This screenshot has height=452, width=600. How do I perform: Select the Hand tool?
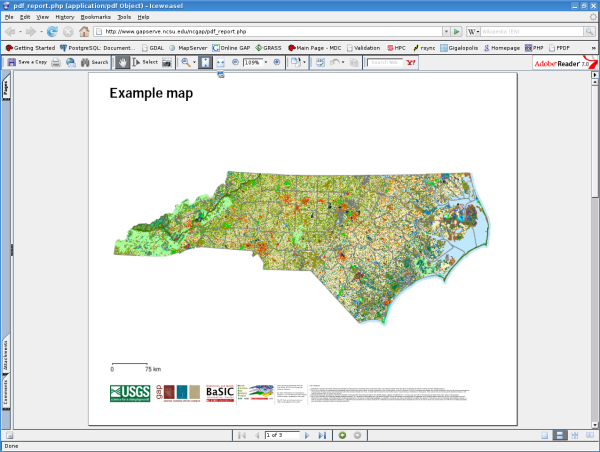[x=122, y=62]
